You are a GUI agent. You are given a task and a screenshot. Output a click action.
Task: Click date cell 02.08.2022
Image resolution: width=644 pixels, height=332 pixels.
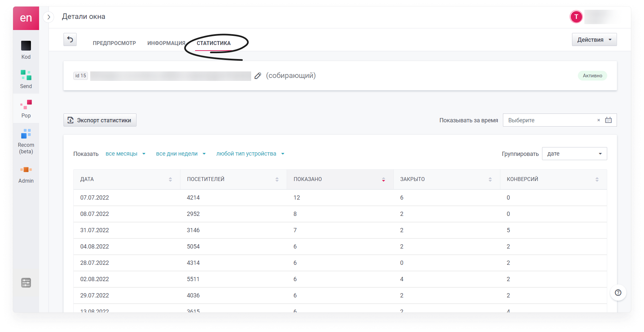click(94, 279)
